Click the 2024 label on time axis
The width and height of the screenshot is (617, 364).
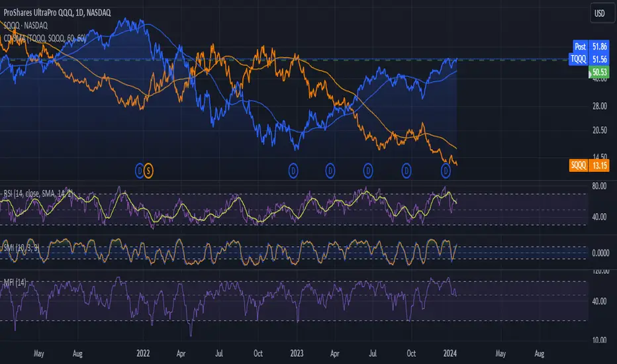pyautogui.click(x=450, y=353)
